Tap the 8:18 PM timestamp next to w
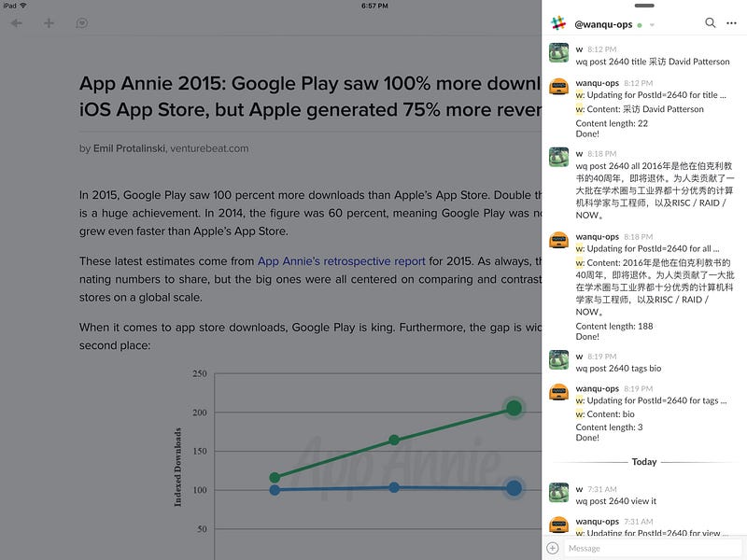The image size is (747, 560). coord(601,154)
